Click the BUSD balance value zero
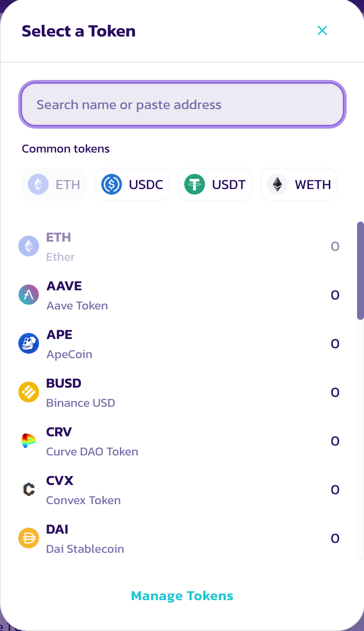364x631 pixels. click(x=335, y=392)
